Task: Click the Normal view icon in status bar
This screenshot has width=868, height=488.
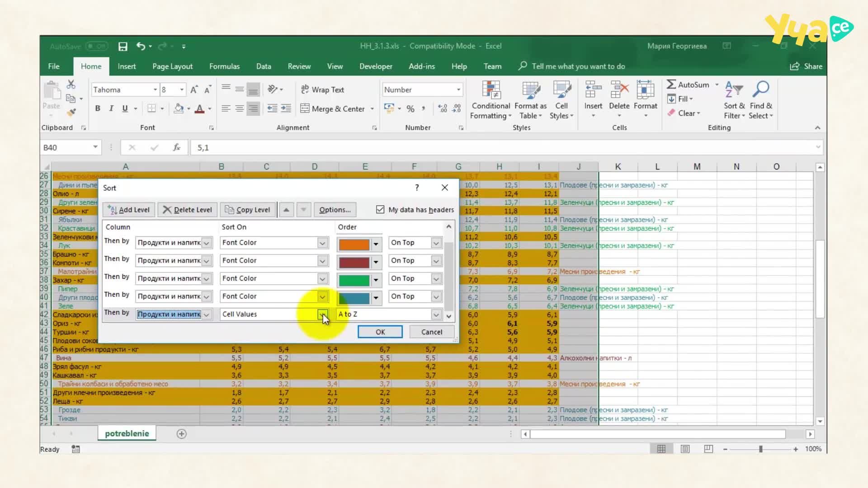Action: [661, 449]
